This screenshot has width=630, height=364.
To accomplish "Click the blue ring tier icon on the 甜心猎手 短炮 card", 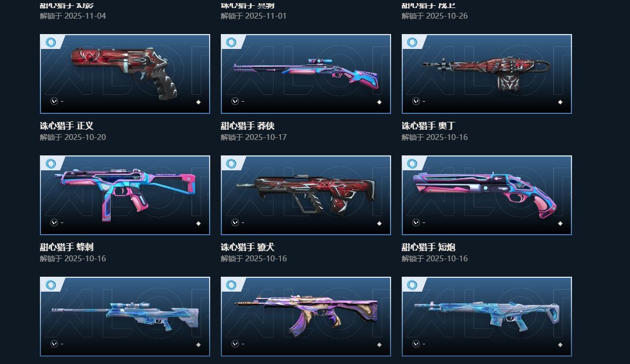I will pos(412,163).
